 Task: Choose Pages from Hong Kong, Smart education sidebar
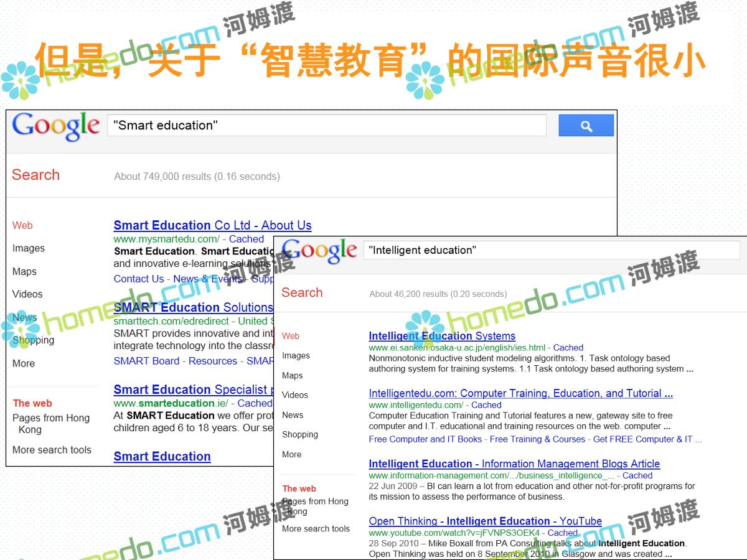[51, 424]
